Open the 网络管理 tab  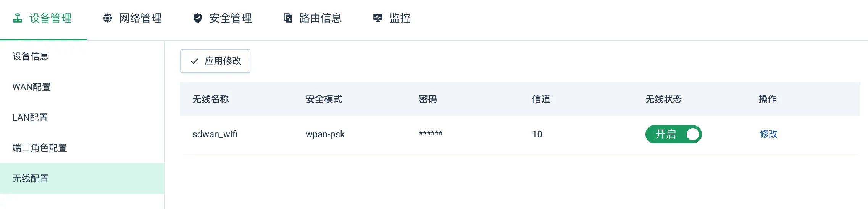132,18
